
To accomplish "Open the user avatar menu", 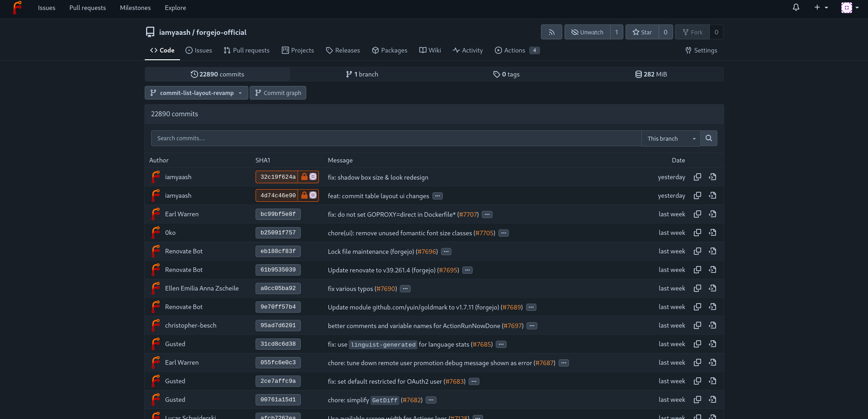I will point(850,7).
